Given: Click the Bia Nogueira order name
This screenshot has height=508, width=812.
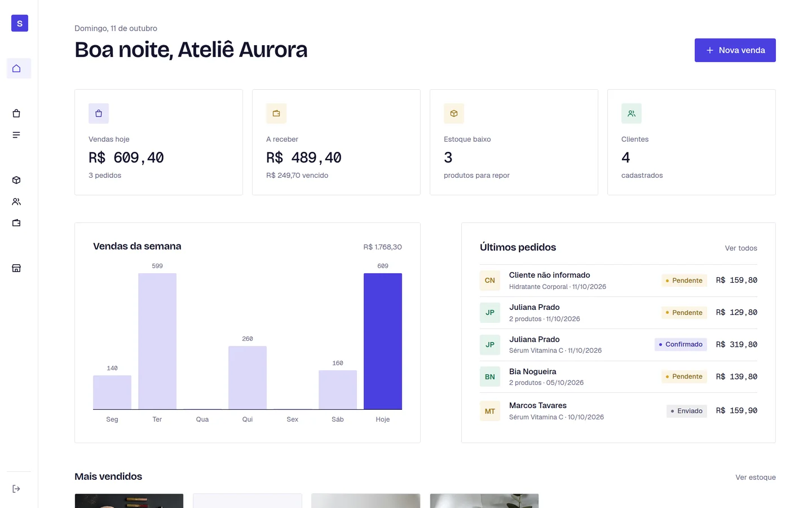Looking at the screenshot, I should 533,371.
